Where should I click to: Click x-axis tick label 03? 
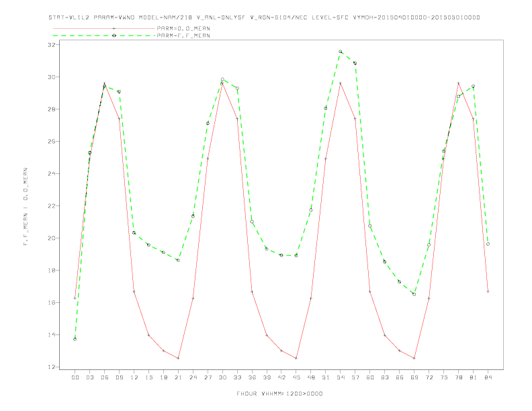pyautogui.click(x=89, y=377)
